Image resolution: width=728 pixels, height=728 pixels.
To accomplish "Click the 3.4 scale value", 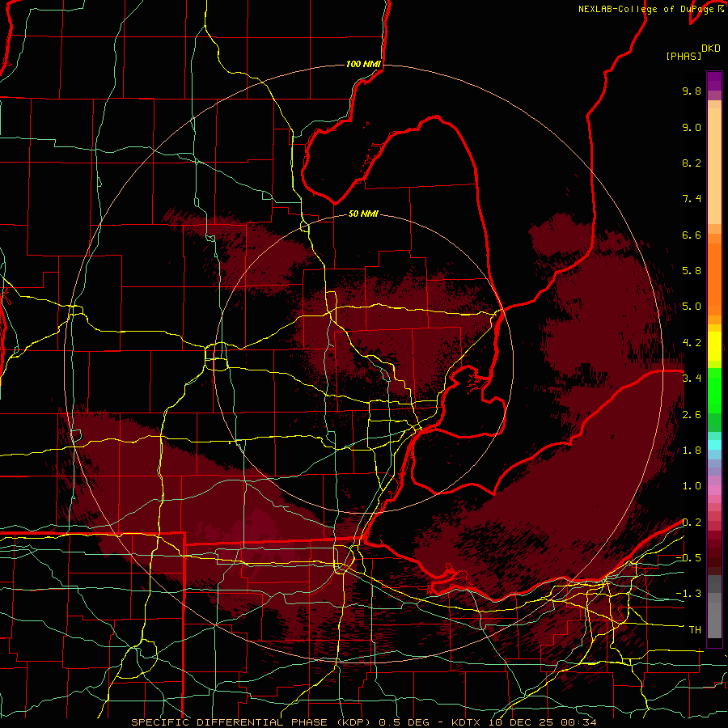I will point(692,379).
